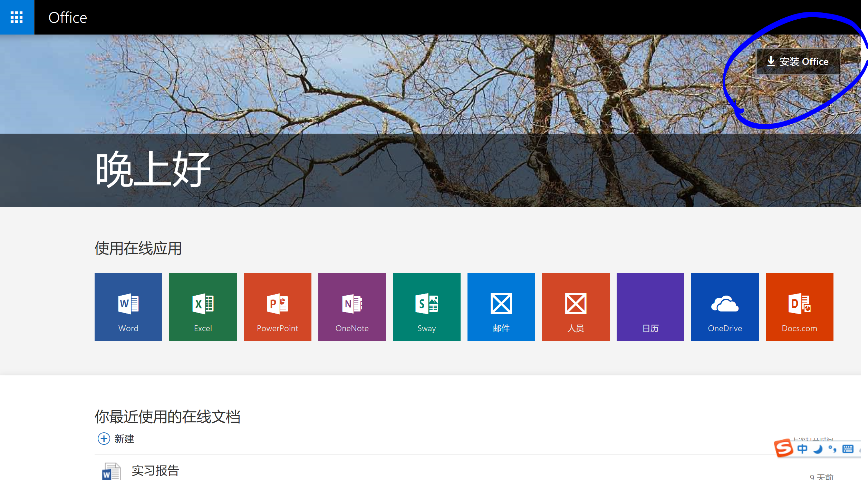The image size is (868, 480).
Task: Toggle Sogou 中 Chinese/English input mode
Action: (x=802, y=449)
